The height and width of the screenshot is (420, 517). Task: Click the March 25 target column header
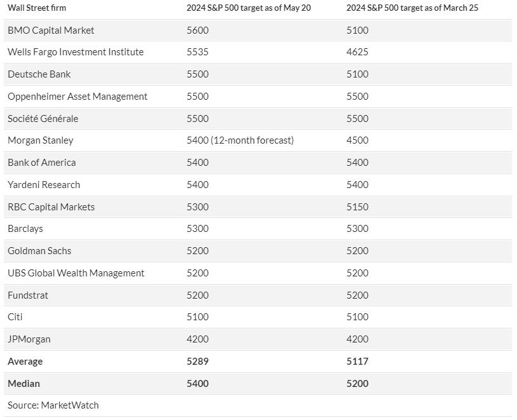pyautogui.click(x=411, y=8)
